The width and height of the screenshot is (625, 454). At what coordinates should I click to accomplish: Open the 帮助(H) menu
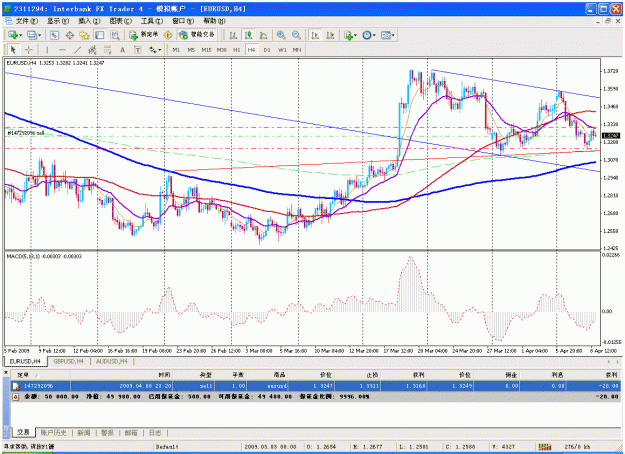point(214,21)
